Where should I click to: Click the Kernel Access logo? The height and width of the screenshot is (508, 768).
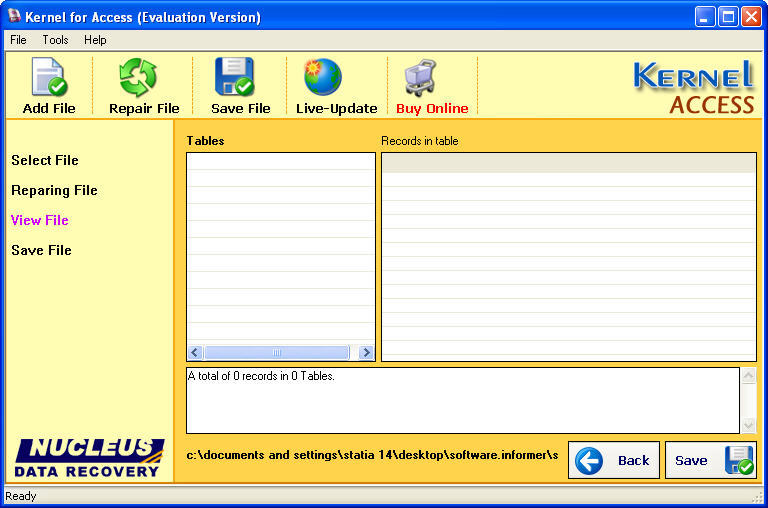694,88
